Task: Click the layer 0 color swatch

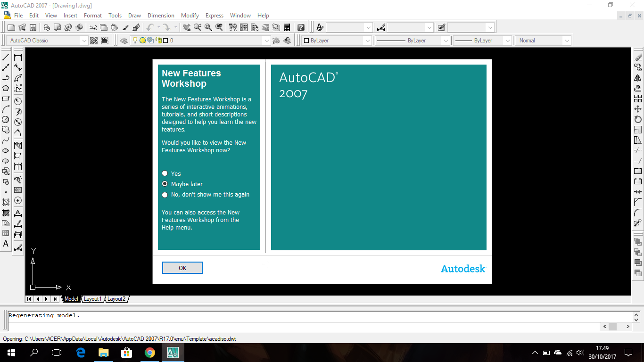Action: tap(165, 41)
